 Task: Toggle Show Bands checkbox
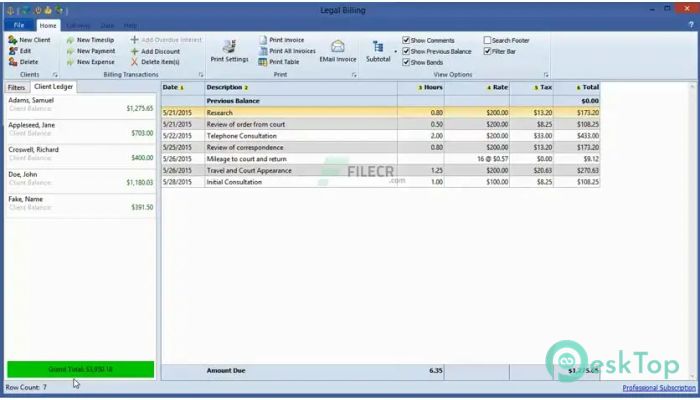click(406, 62)
